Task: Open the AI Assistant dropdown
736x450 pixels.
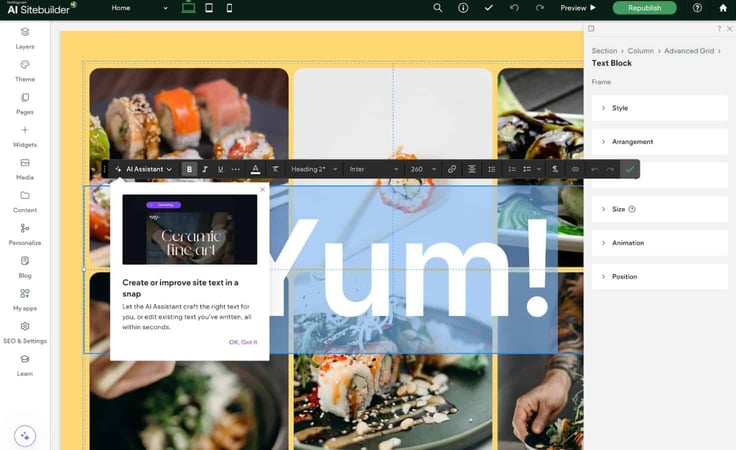Action: (144, 169)
